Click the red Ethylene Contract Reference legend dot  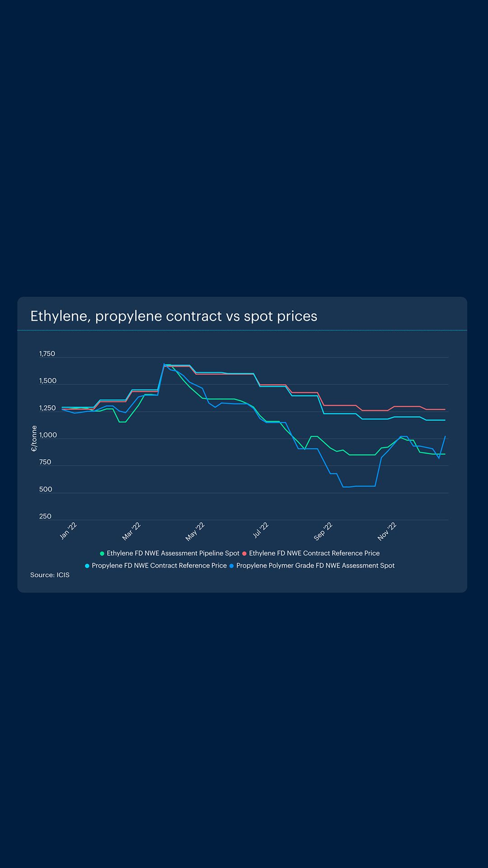(x=244, y=553)
